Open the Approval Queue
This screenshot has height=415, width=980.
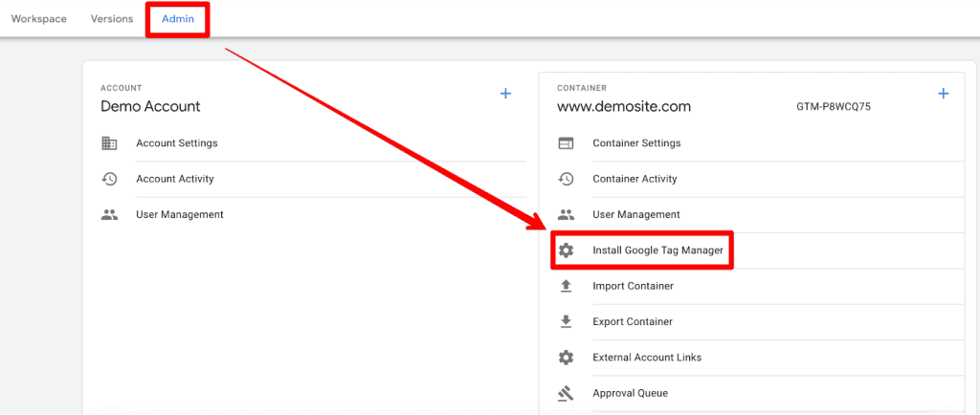[x=630, y=393]
